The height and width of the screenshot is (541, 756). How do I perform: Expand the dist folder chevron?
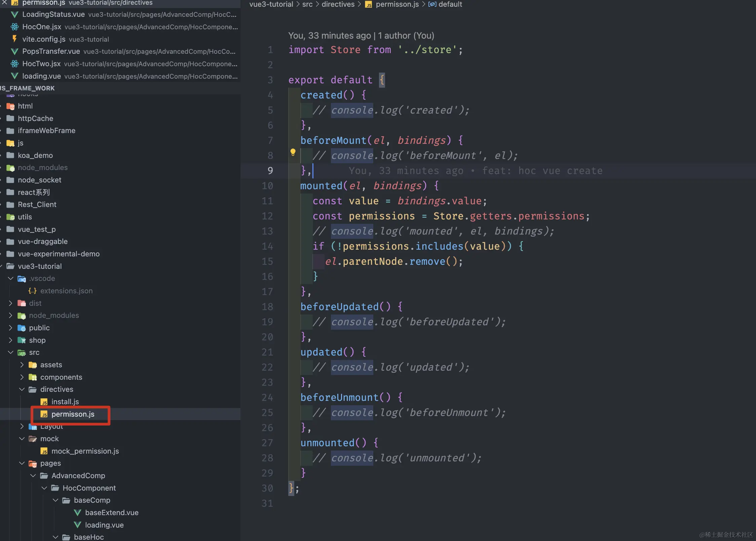tap(10, 303)
